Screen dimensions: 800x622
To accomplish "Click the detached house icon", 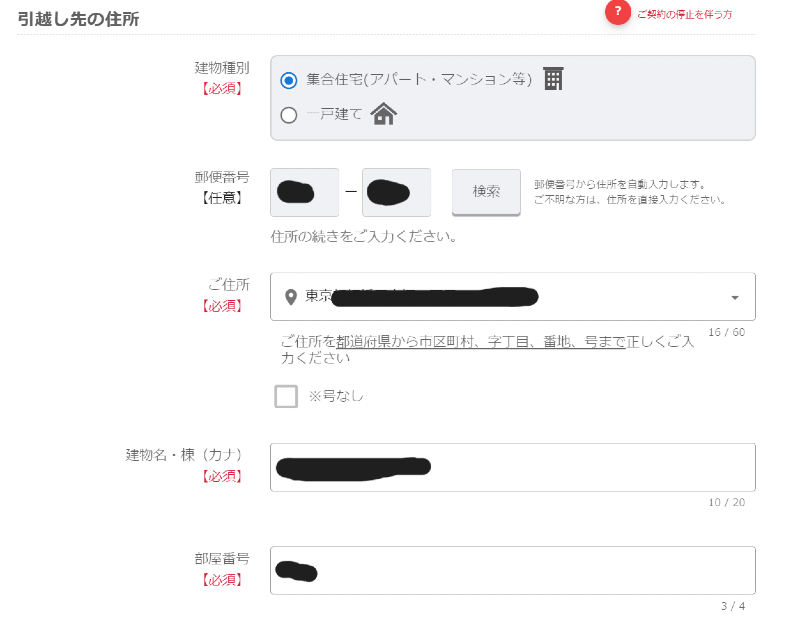I will pyautogui.click(x=384, y=114).
